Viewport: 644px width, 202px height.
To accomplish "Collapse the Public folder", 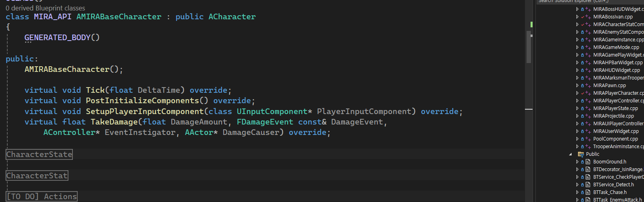I will click(x=570, y=154).
